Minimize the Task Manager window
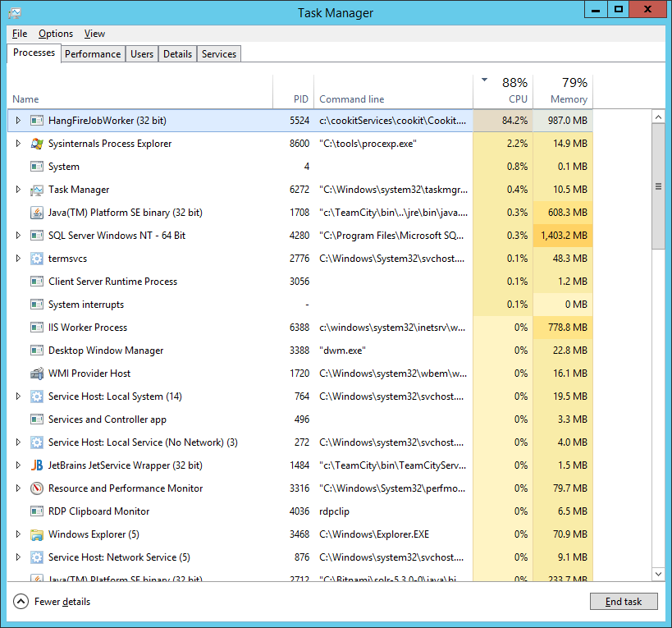672x628 pixels. pos(596,11)
